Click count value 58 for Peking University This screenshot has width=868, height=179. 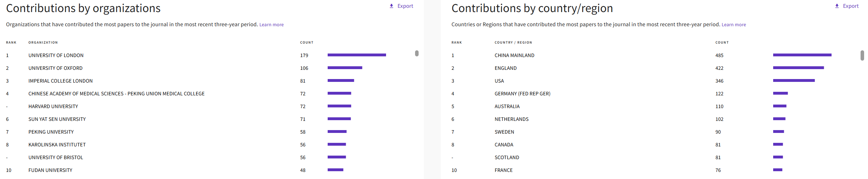pyautogui.click(x=303, y=132)
